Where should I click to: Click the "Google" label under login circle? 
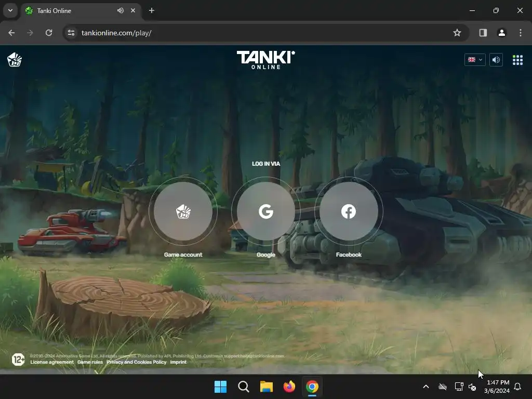(x=266, y=255)
